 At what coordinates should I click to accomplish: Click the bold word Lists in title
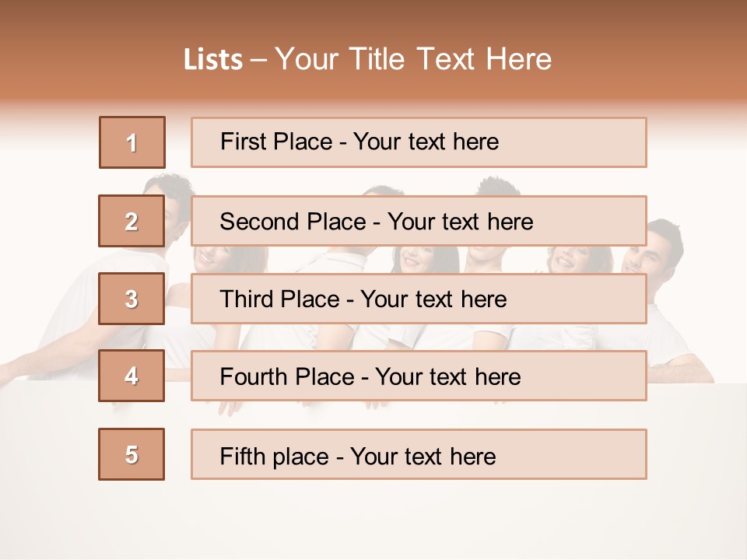tap(213, 59)
